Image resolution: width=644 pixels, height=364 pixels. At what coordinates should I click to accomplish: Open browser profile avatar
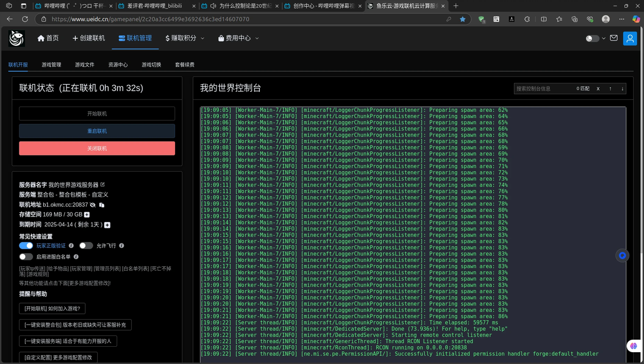(x=606, y=19)
